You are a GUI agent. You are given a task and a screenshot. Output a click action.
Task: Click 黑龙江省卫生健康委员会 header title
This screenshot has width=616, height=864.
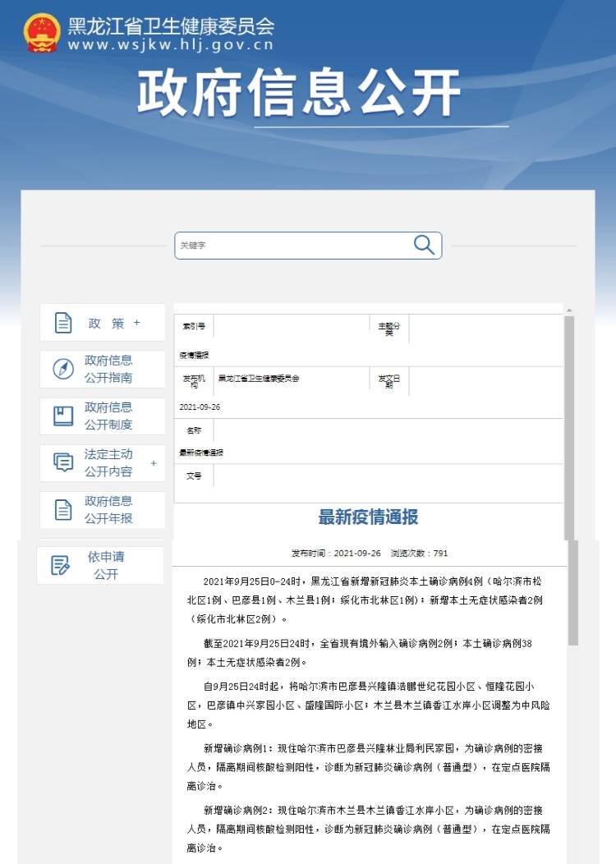(171, 25)
